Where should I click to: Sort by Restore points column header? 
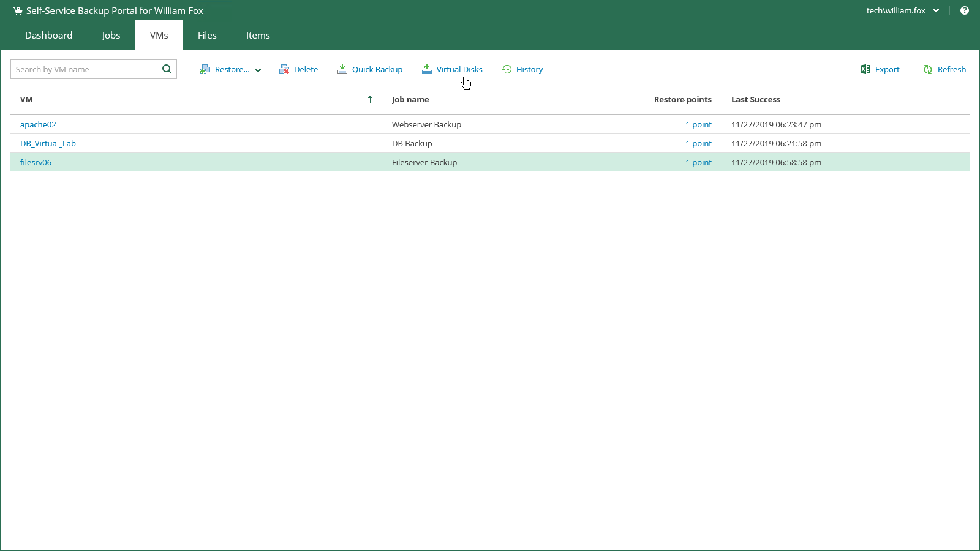click(682, 99)
